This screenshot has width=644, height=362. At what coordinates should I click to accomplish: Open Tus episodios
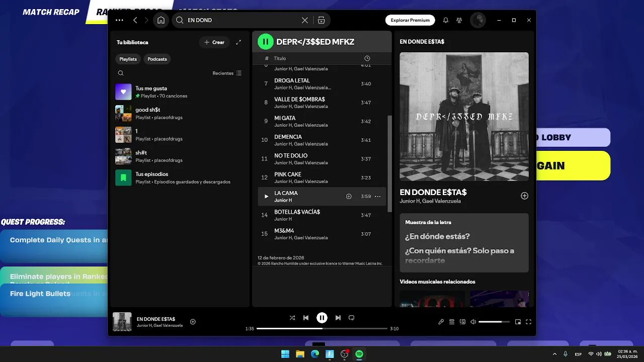[x=180, y=177]
